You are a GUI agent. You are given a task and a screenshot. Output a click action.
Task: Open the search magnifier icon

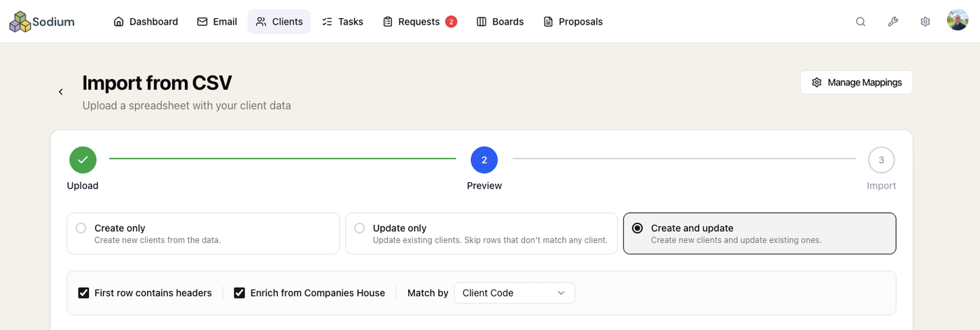pos(860,22)
